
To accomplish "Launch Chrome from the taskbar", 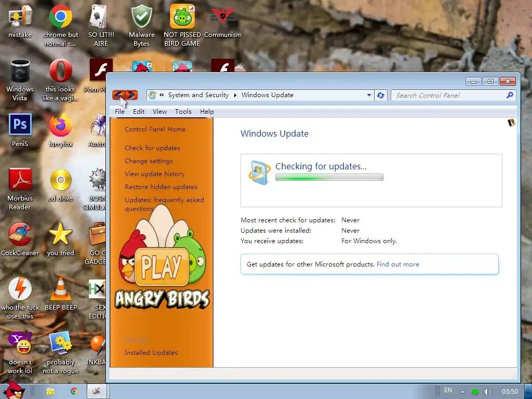I will pos(74,391).
